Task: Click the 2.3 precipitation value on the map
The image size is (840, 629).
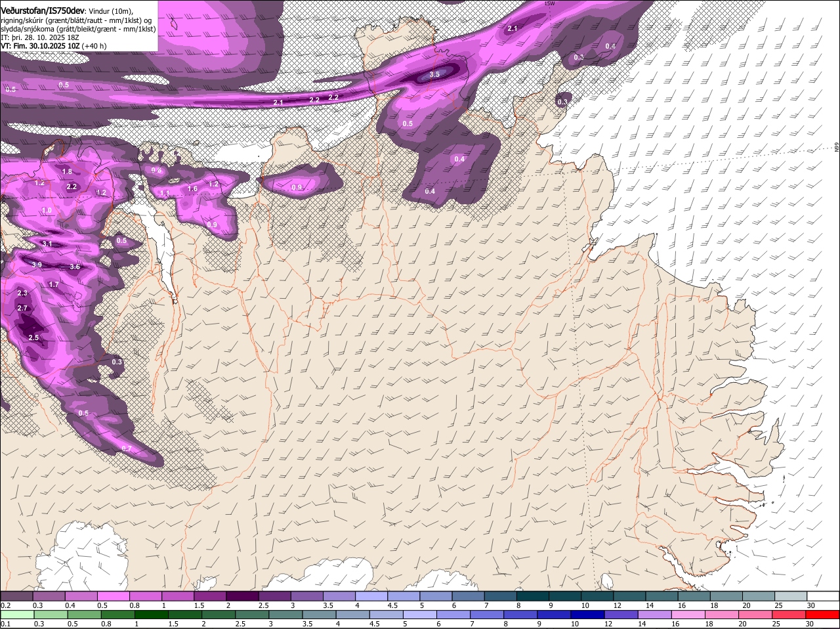Action: [x=22, y=293]
